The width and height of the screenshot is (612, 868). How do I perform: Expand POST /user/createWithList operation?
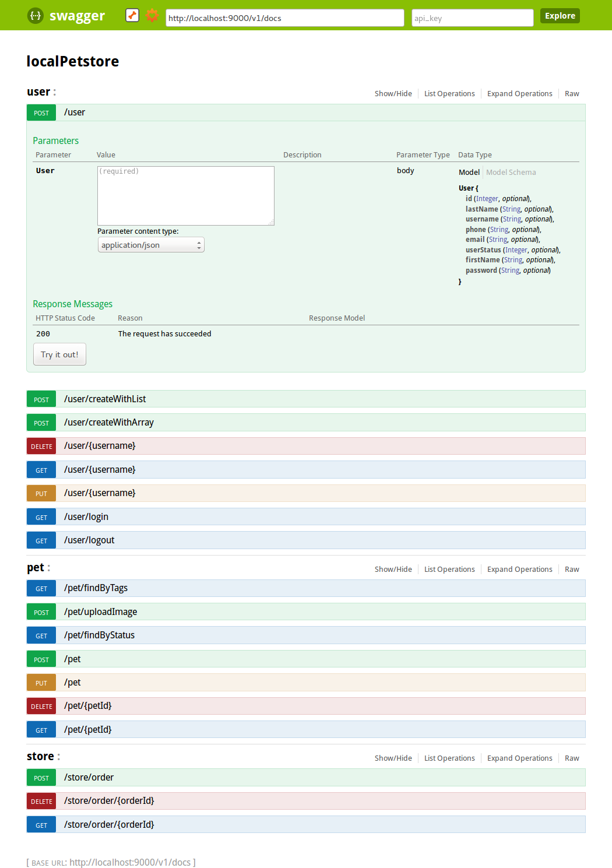[x=306, y=399]
